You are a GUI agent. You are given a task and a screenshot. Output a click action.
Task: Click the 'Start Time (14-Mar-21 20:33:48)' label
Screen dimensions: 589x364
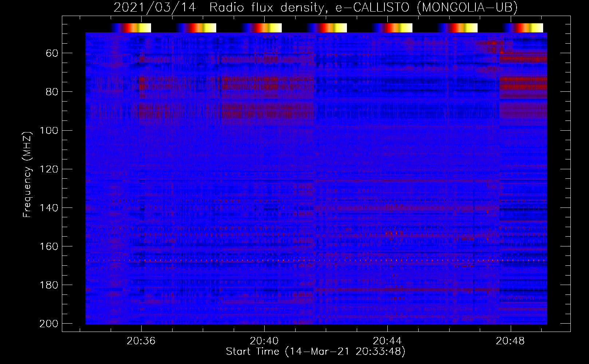pos(316,352)
